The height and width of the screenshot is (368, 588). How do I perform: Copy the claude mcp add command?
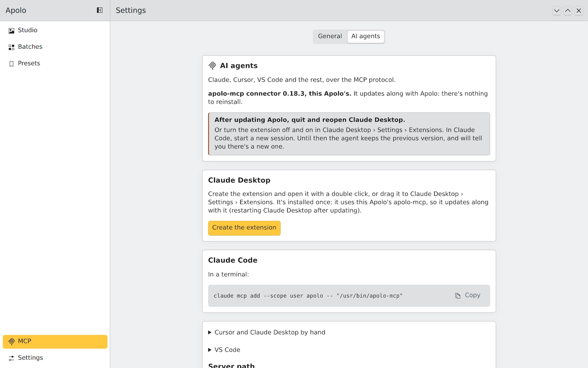click(x=468, y=295)
